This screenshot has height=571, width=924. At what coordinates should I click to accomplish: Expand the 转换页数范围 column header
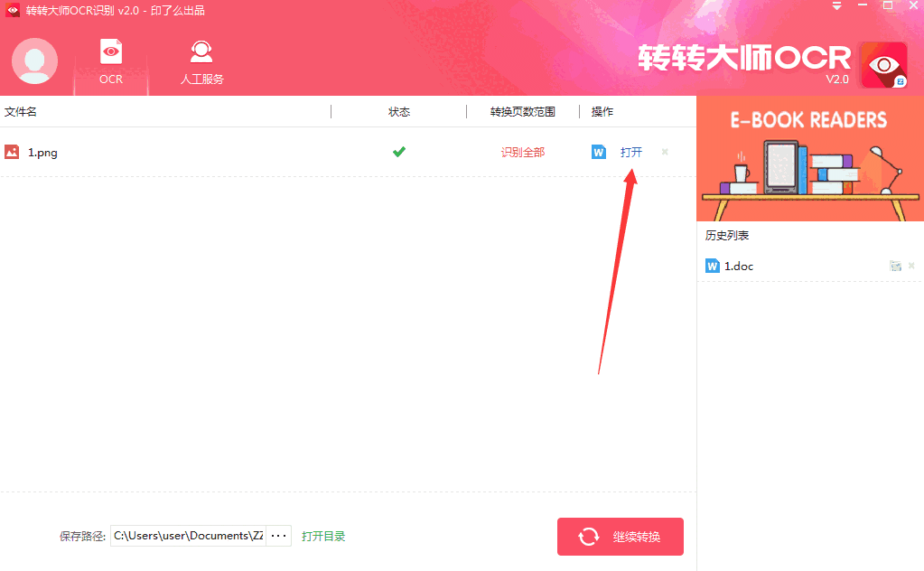point(522,111)
